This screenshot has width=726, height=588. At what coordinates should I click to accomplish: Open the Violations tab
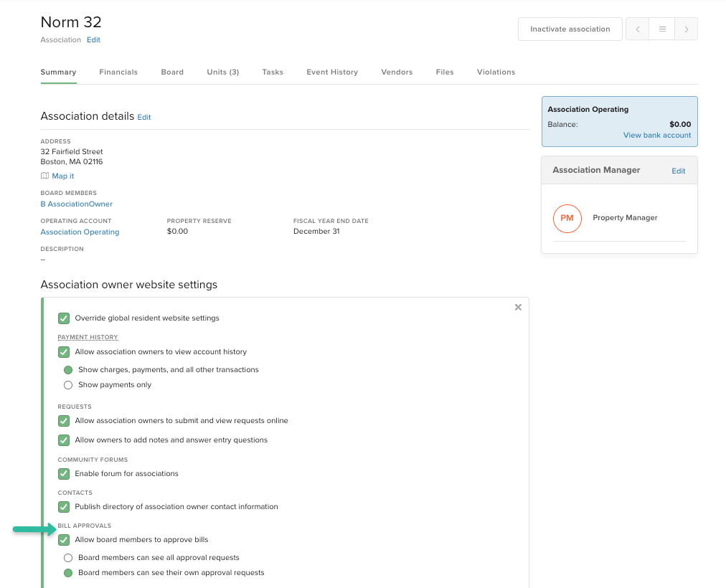point(496,72)
